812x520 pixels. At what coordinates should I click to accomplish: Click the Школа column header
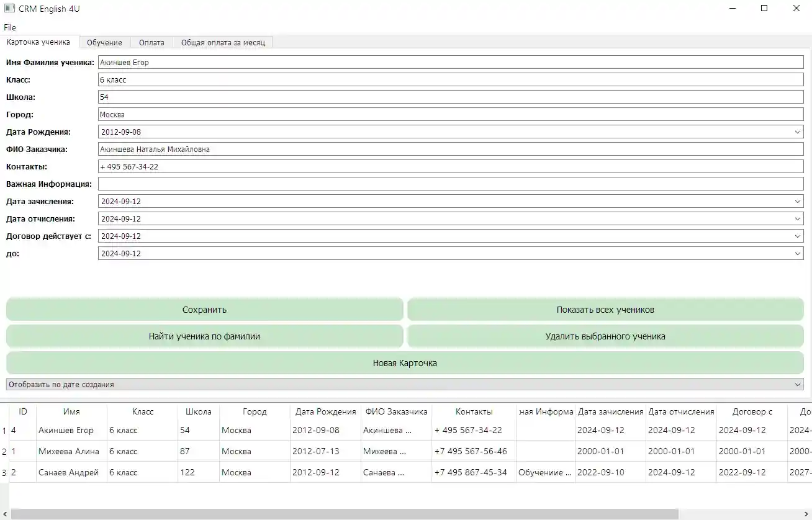[199, 411]
